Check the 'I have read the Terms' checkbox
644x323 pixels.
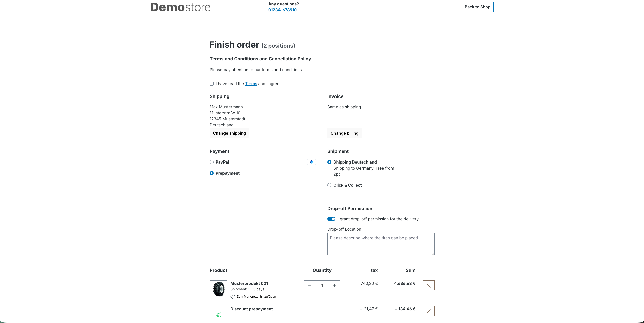[211, 83]
